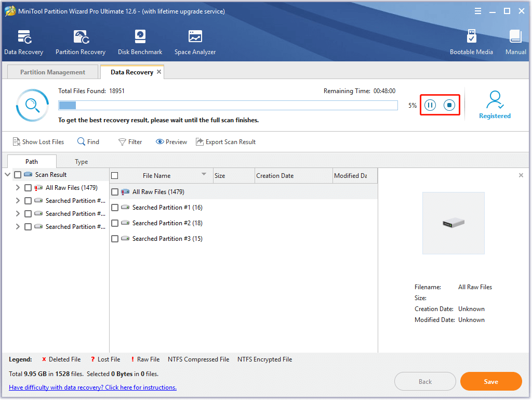Screen dimensions: 532x400
Task: Sort by the Creation Date column header
Action: 294,175
